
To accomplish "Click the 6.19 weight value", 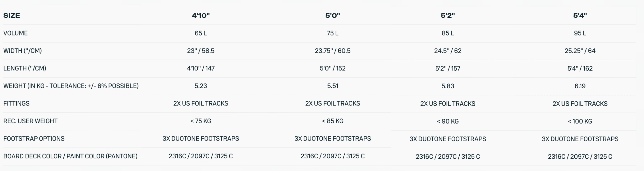I will tap(580, 86).
